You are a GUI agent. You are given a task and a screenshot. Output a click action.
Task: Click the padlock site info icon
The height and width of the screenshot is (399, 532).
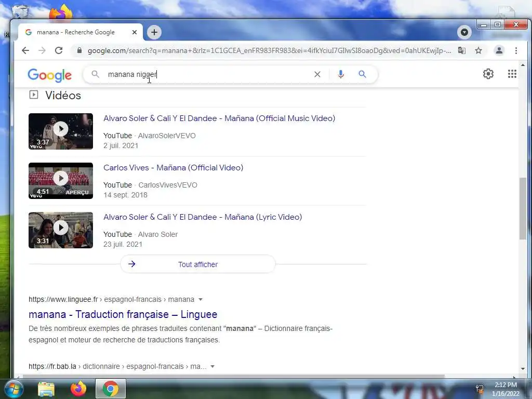[79, 50]
